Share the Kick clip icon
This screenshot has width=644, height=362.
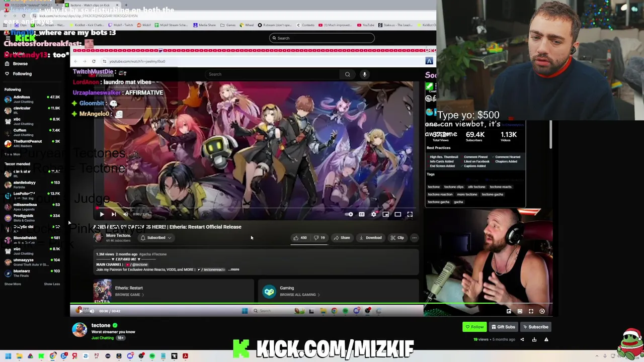(522, 340)
